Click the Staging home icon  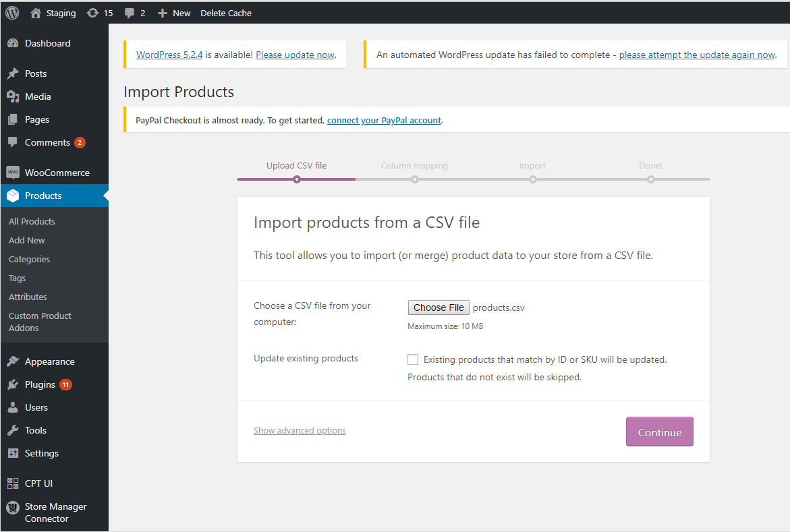pyautogui.click(x=35, y=13)
